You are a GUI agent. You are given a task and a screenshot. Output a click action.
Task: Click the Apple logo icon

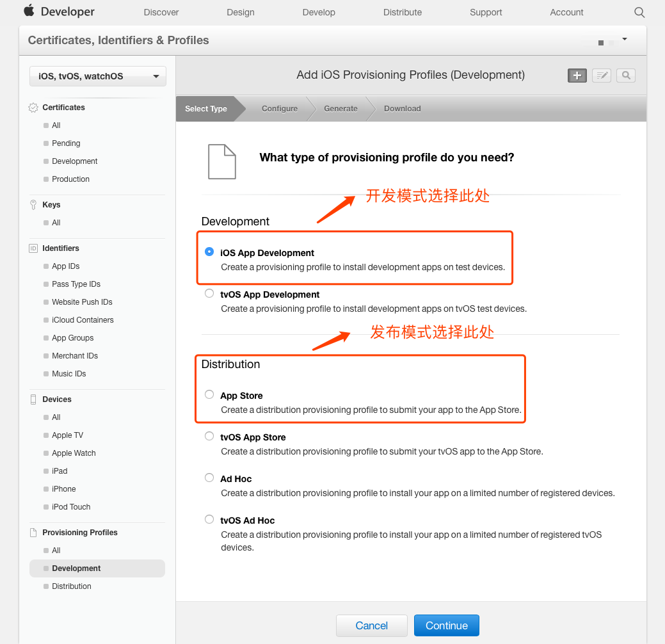point(29,10)
